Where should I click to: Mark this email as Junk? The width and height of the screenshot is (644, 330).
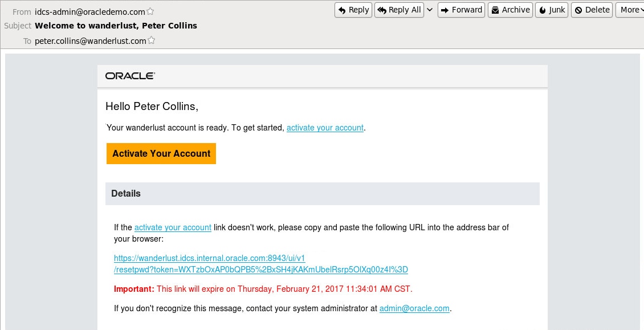(x=552, y=10)
